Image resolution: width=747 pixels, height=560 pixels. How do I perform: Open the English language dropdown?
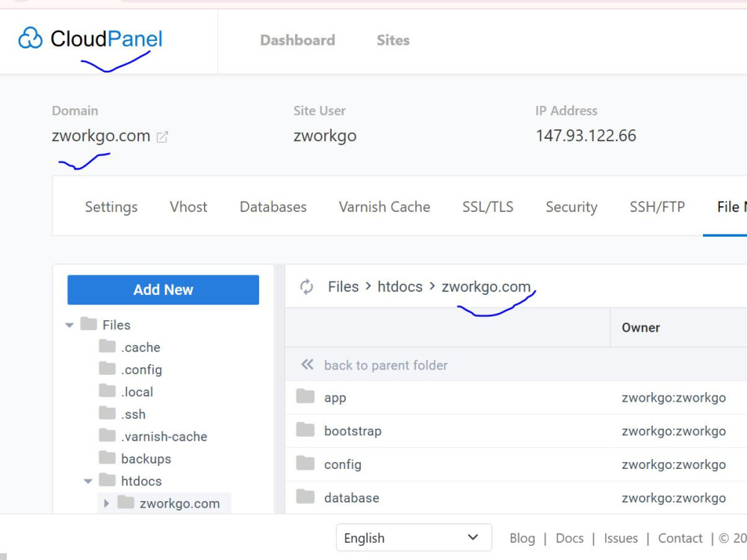point(414,538)
